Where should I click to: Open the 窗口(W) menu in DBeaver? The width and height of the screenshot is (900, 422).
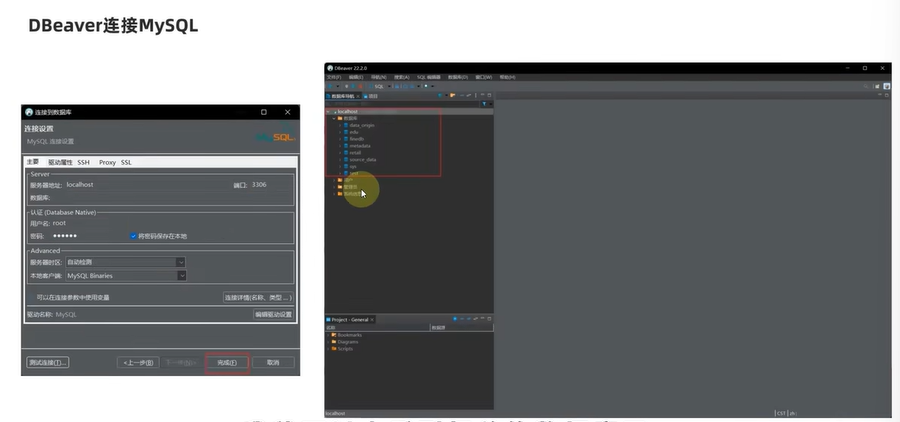484,77
